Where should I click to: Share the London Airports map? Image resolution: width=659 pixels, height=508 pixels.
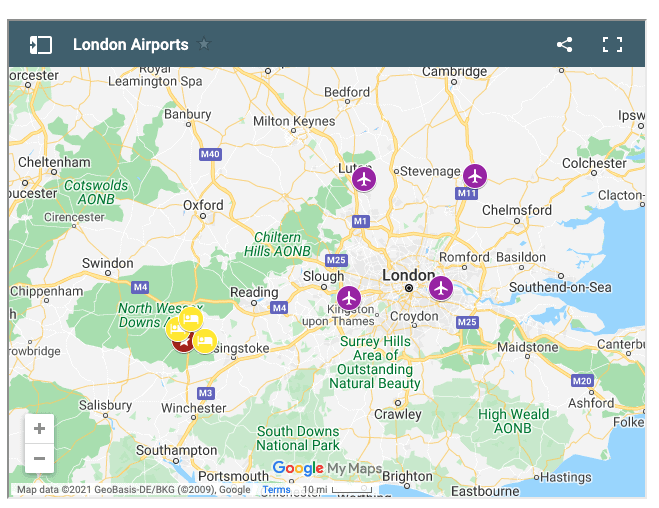565,45
